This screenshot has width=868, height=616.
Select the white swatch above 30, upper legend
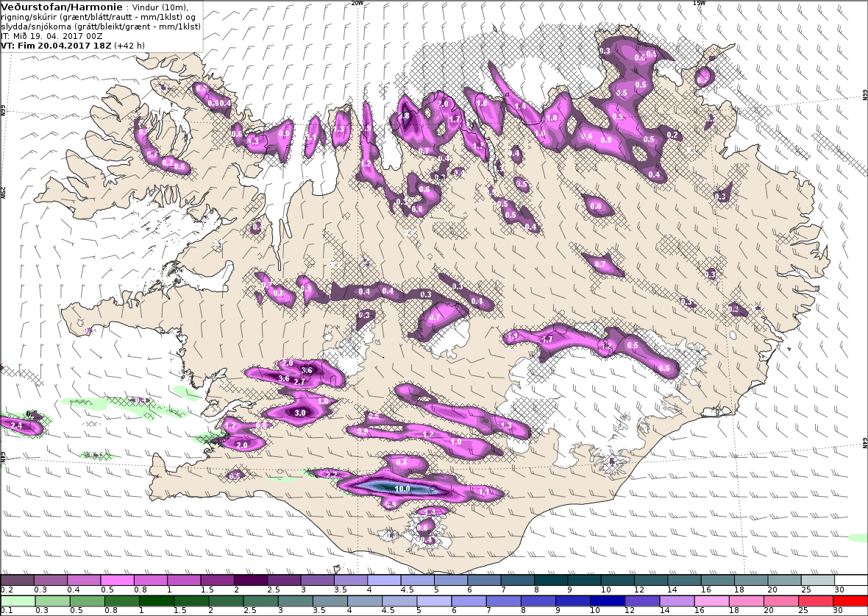(851, 580)
